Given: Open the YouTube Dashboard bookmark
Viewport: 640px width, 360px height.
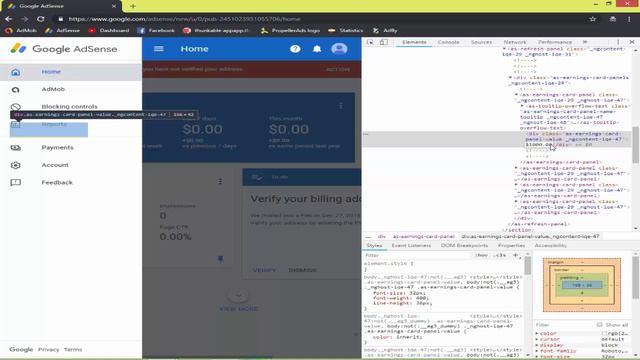Looking at the screenshot, I should [109, 31].
